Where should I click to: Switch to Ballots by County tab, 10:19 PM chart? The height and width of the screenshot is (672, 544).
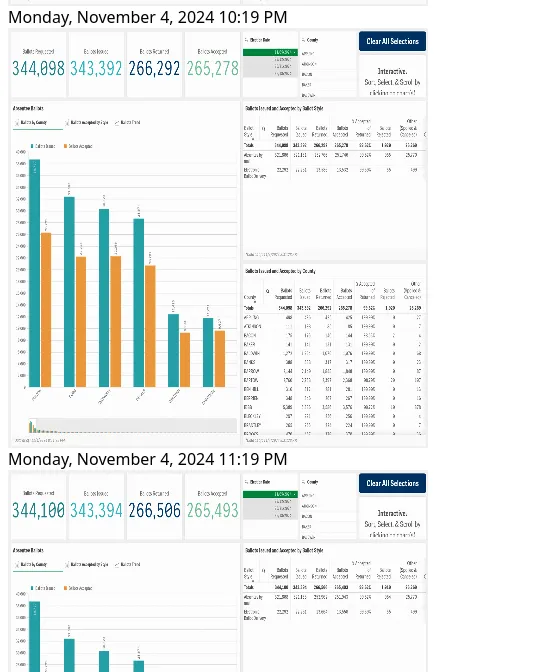click(38, 123)
